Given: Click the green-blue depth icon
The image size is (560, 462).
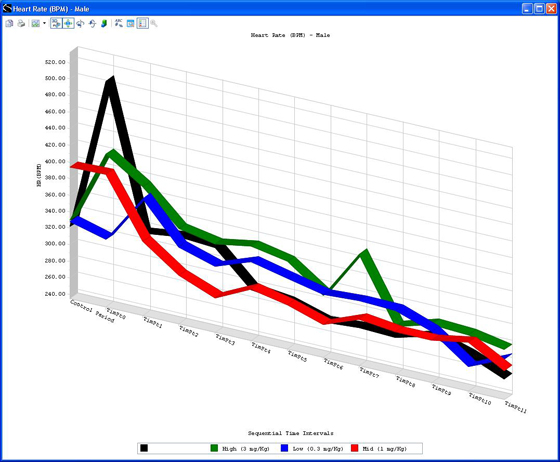Looking at the screenshot, I should coord(104,24).
